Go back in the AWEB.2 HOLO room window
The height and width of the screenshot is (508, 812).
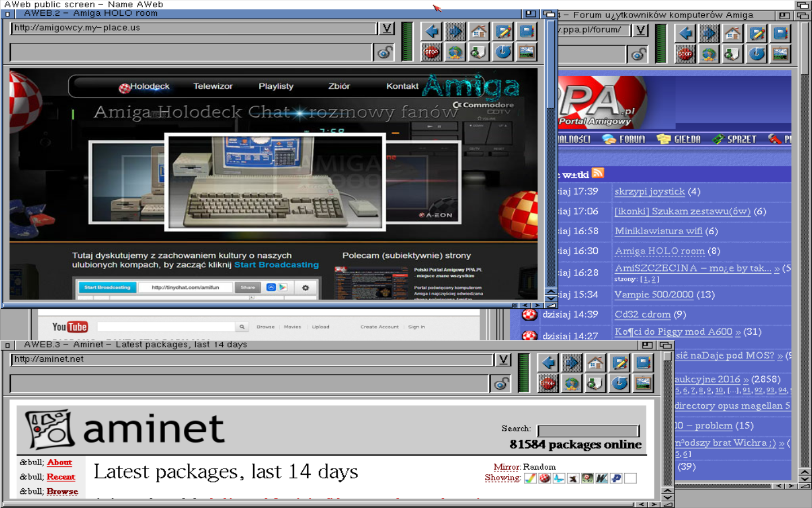pyautogui.click(x=432, y=32)
